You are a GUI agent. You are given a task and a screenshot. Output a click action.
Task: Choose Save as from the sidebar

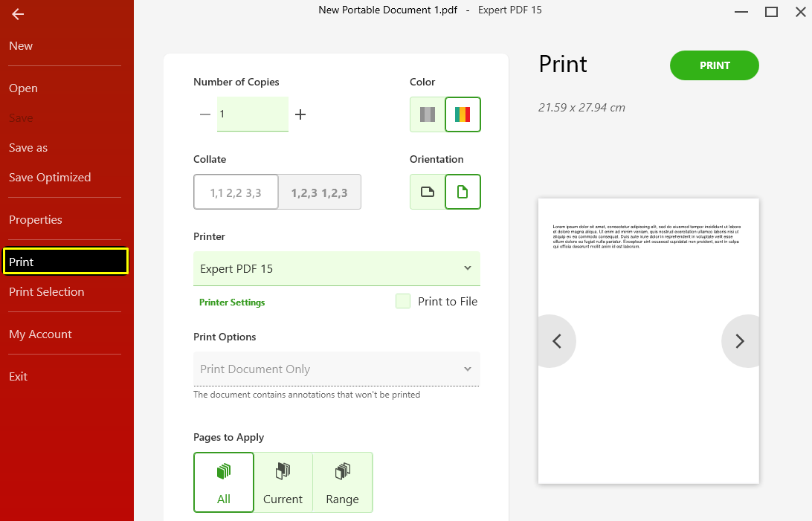(x=28, y=148)
